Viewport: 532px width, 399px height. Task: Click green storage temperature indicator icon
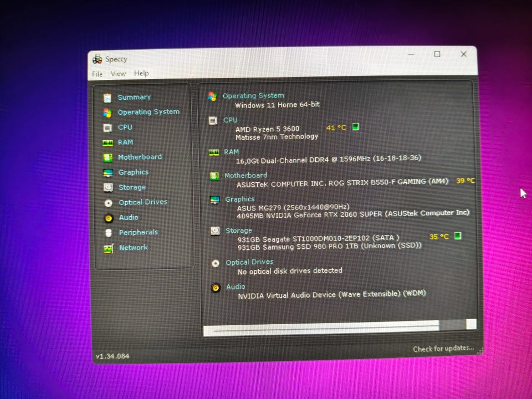458,235
